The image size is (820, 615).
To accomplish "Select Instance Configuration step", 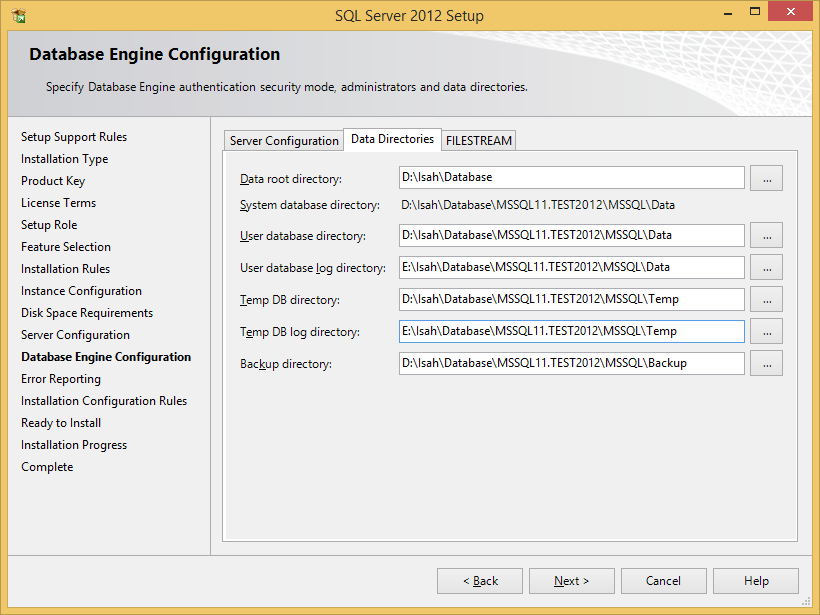I will click(81, 291).
